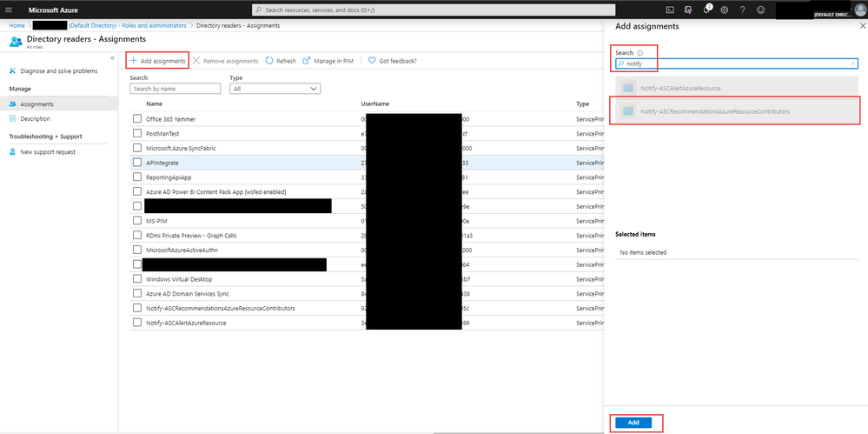
Task: Click the Description document icon in sidebar
Action: point(12,118)
